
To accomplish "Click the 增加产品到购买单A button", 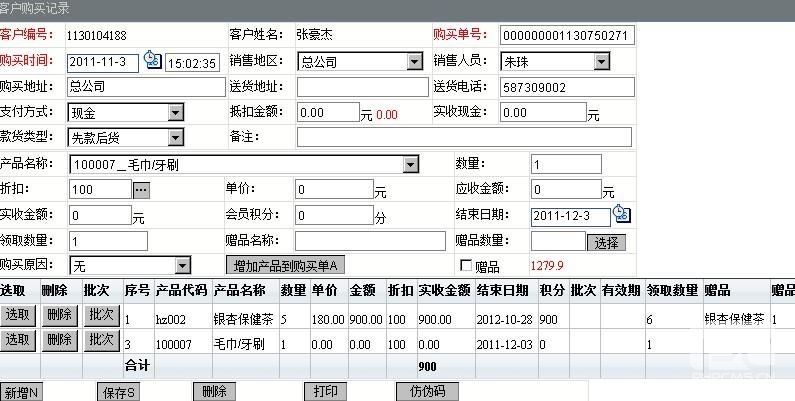I will 287,265.
